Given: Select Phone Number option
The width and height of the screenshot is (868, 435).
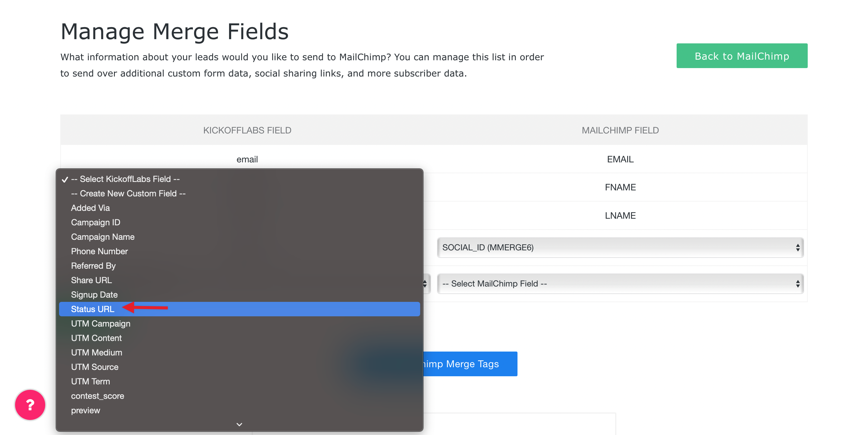Looking at the screenshot, I should 239,252.
